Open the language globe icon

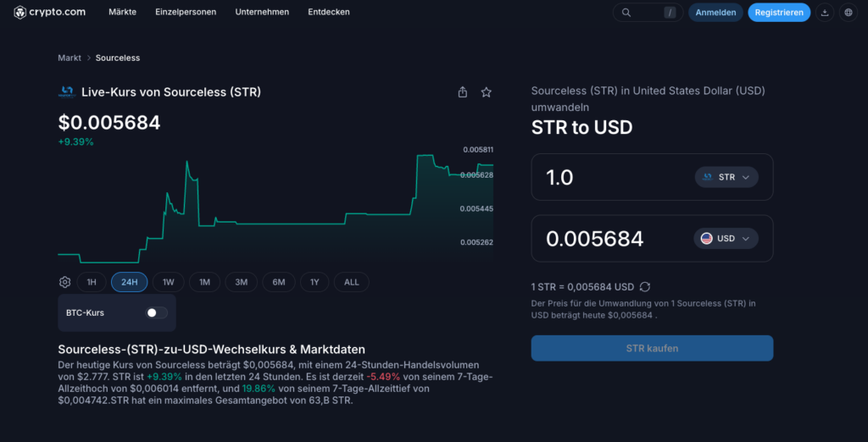click(849, 12)
